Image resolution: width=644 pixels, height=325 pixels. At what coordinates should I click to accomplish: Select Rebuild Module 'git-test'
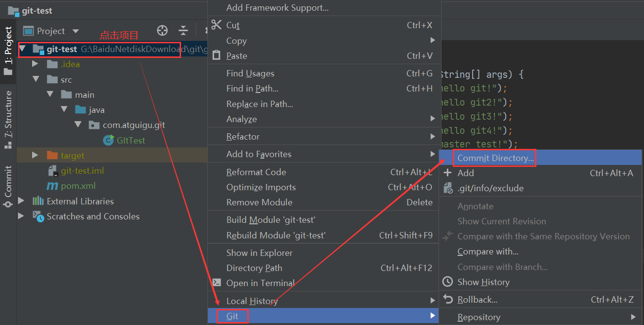point(324,235)
